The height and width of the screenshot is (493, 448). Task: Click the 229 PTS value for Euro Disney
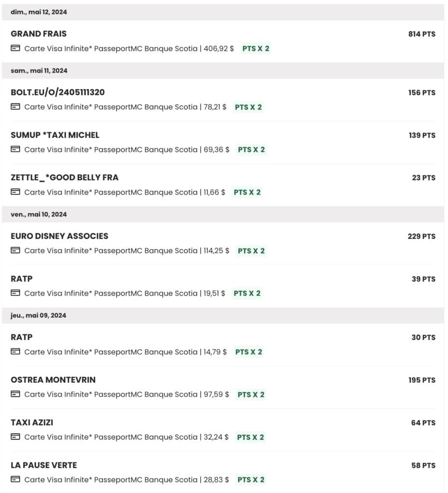(x=422, y=236)
